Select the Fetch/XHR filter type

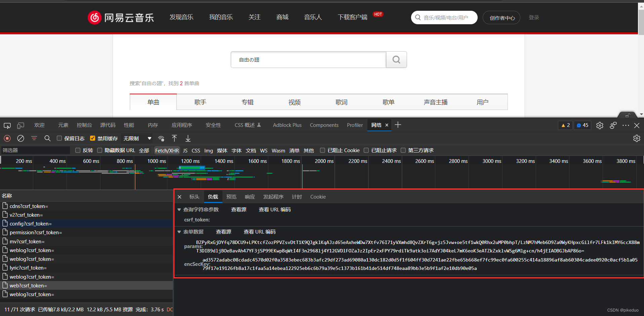point(167,150)
